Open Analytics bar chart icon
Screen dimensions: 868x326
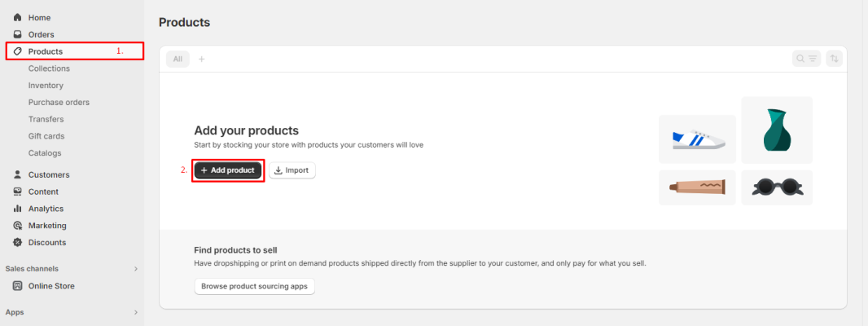point(17,209)
